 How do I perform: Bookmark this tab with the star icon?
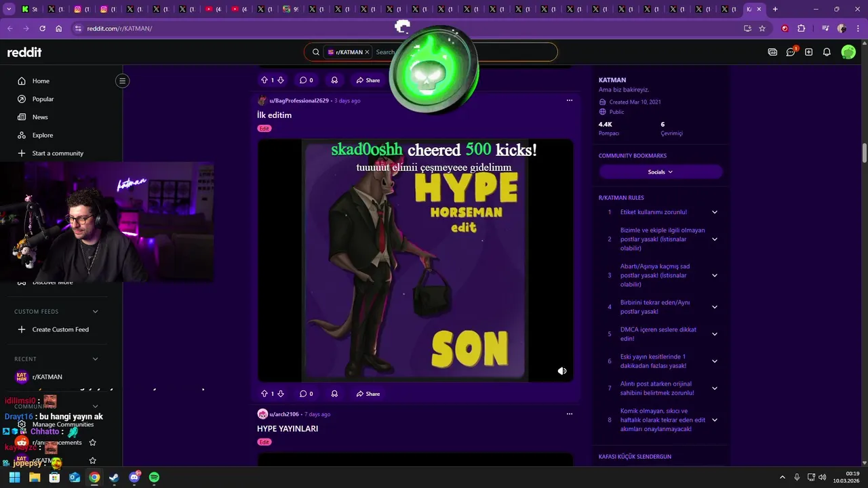(762, 28)
